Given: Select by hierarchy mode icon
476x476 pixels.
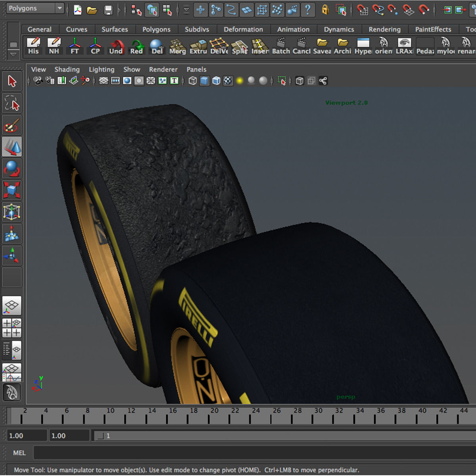Looking at the screenshot, I should tap(136, 10).
